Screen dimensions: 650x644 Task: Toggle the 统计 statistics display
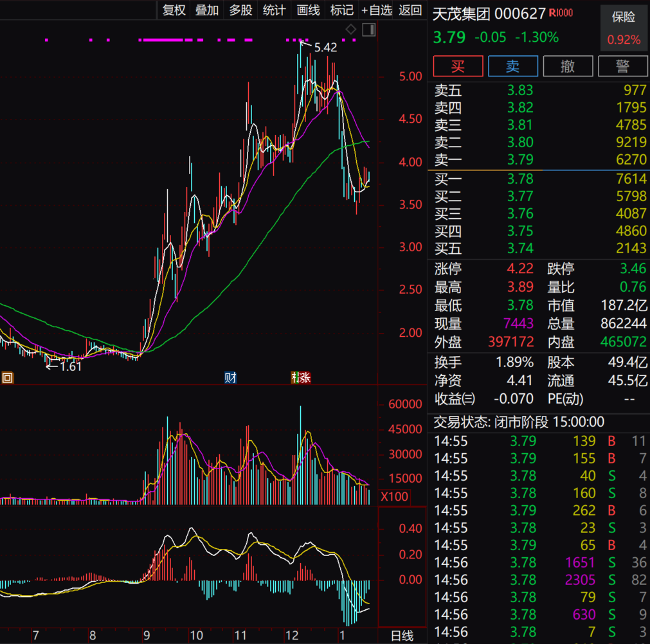tap(274, 10)
